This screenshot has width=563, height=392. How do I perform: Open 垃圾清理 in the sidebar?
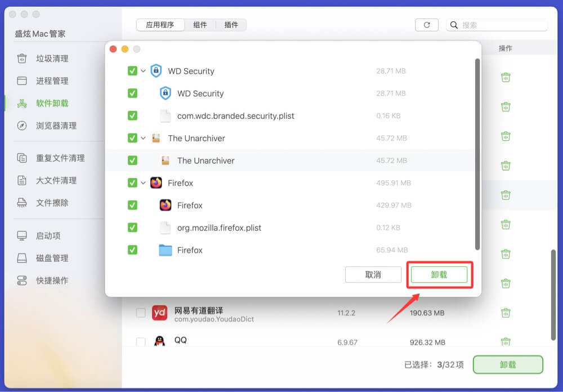[51, 59]
